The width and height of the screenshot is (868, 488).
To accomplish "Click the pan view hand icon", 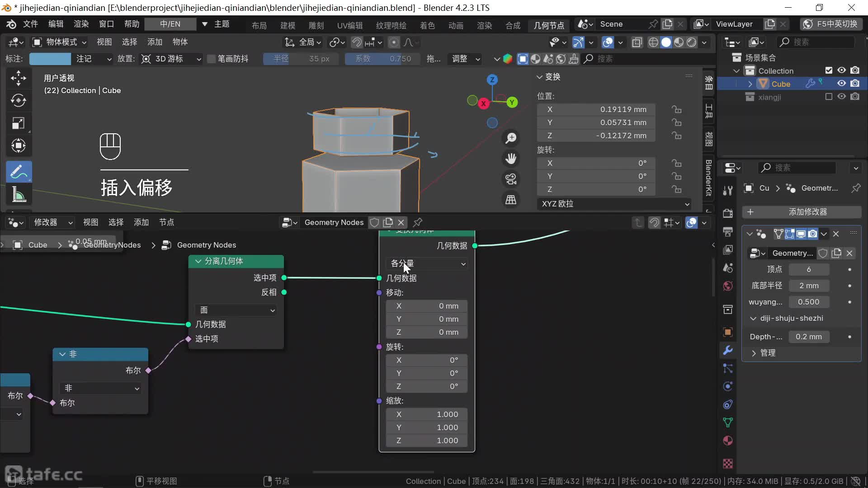I will pyautogui.click(x=511, y=159).
